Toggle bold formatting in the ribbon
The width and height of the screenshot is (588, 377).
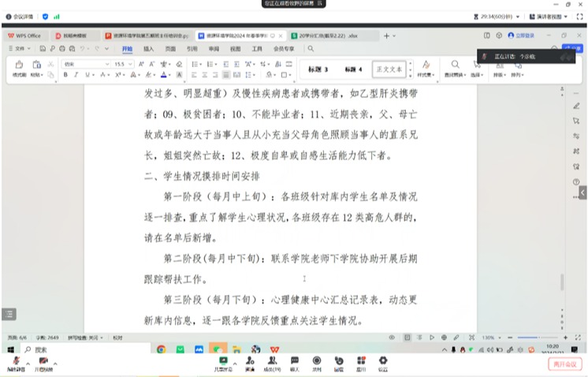66,75
